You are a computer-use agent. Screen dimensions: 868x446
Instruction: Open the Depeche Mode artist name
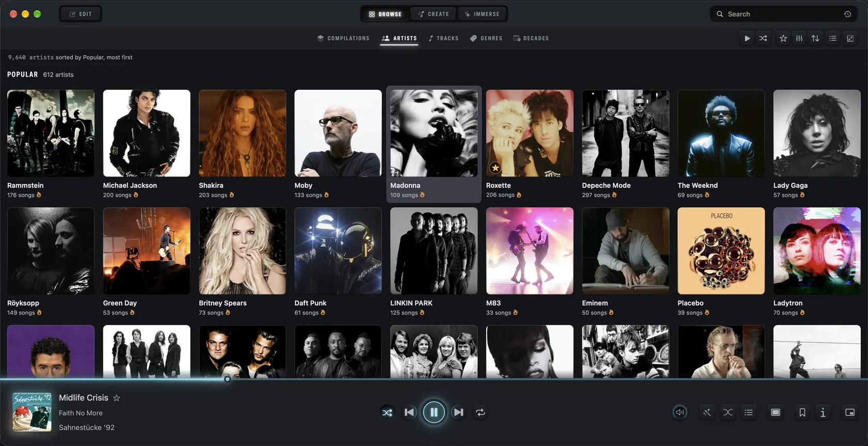(x=606, y=185)
